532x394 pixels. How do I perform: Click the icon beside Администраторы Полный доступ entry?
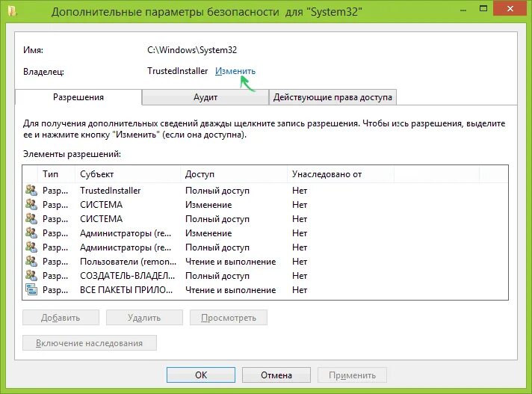(31, 247)
